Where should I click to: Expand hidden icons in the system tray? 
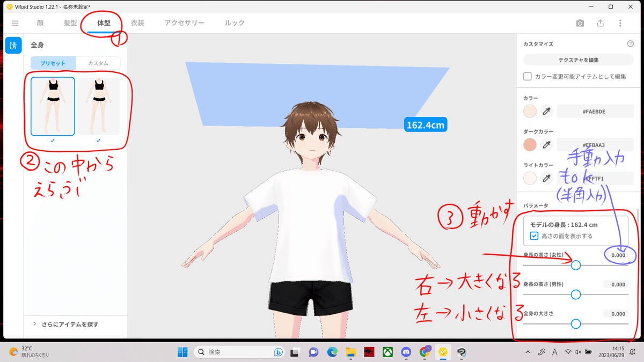[528, 353]
